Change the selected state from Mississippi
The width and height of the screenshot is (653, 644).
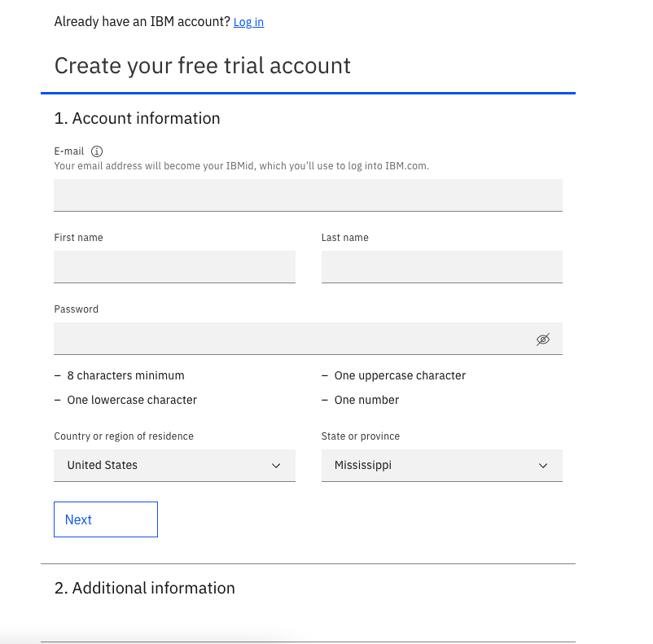pyautogui.click(x=441, y=465)
